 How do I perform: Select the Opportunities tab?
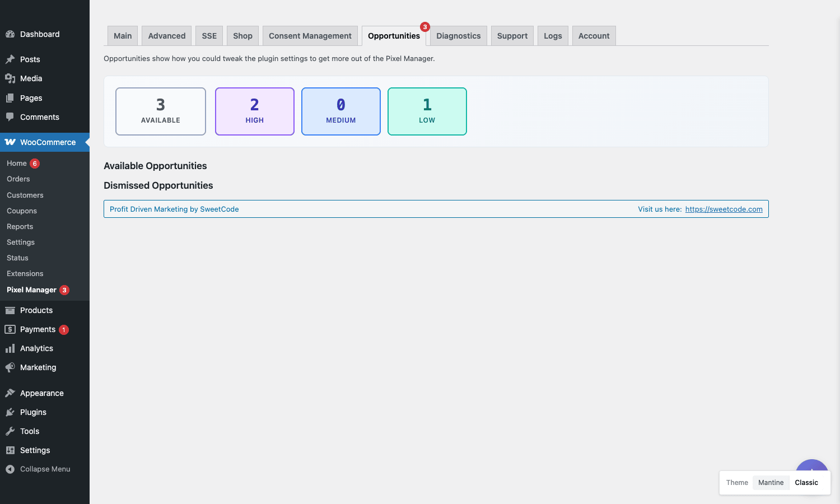point(394,36)
